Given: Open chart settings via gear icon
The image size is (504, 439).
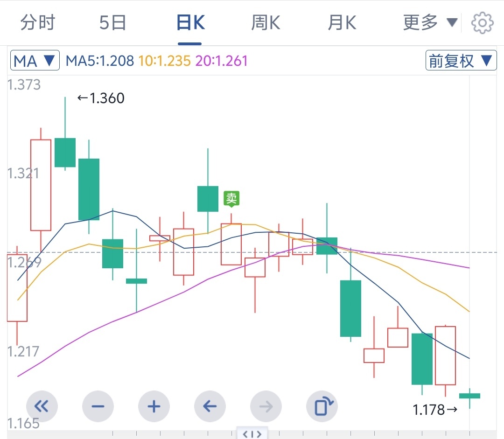Looking at the screenshot, I should tap(483, 21).
